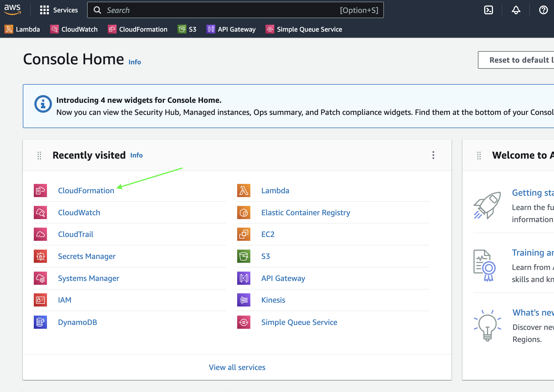The height and width of the screenshot is (392, 554).
Task: Open the S3 favorites bar shortcut
Action: (187, 29)
